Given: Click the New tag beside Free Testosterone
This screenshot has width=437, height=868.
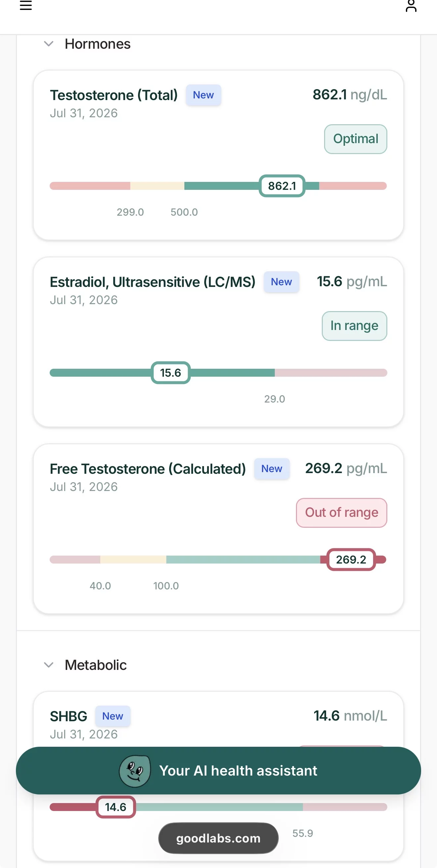Looking at the screenshot, I should (272, 469).
